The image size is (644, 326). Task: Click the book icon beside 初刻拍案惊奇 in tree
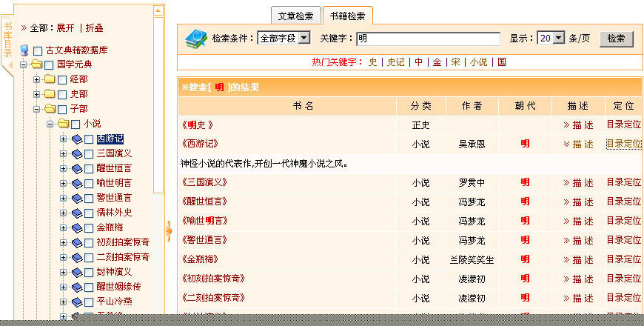point(77,242)
